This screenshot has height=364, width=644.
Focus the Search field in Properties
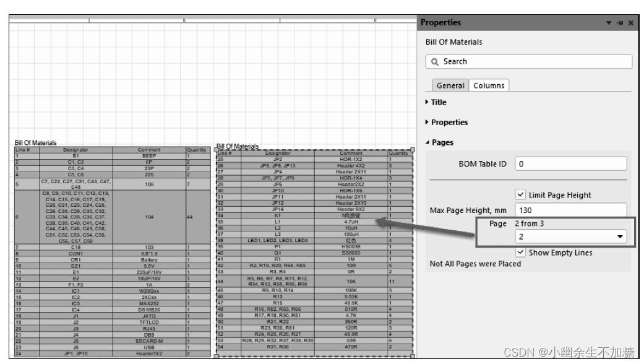[x=529, y=62]
